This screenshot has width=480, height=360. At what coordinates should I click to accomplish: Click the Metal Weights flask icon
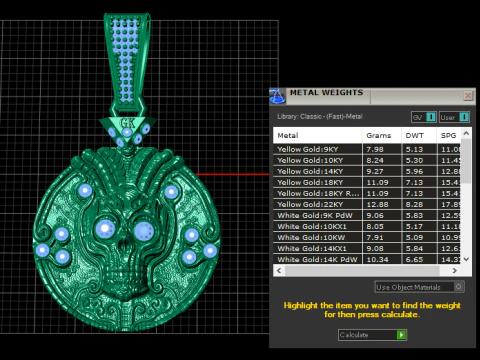[277, 96]
